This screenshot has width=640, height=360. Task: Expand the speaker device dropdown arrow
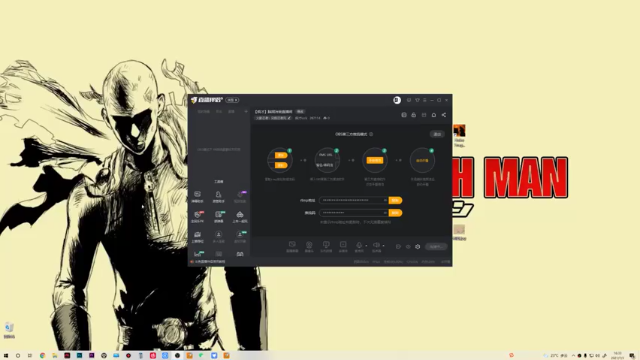383,246
